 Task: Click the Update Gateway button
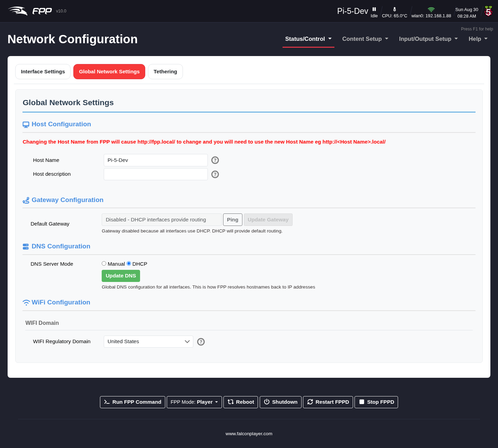268,220
